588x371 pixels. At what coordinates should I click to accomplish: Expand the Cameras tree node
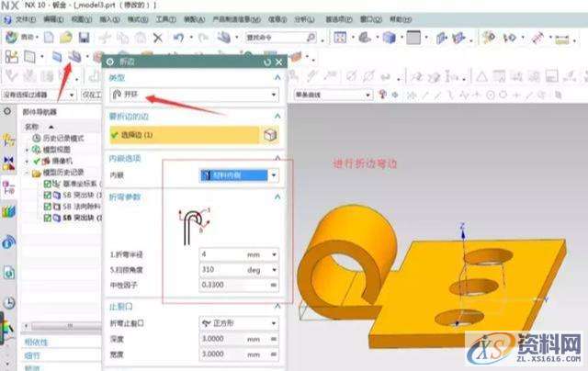(27, 162)
